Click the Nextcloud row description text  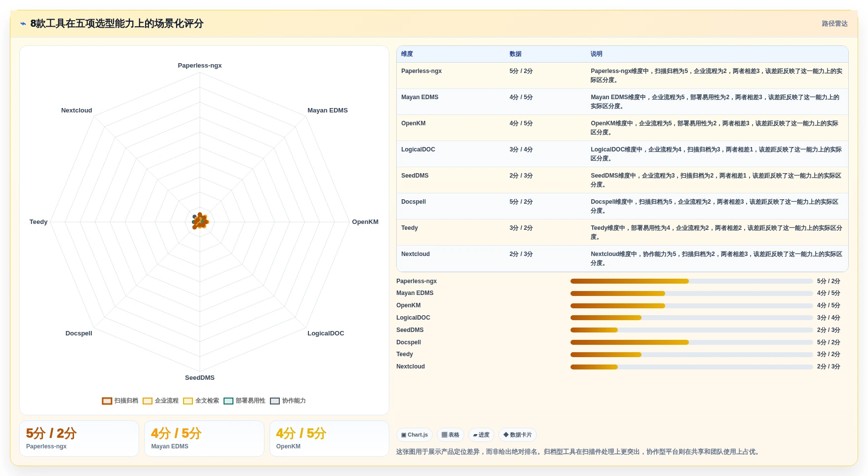point(717,258)
